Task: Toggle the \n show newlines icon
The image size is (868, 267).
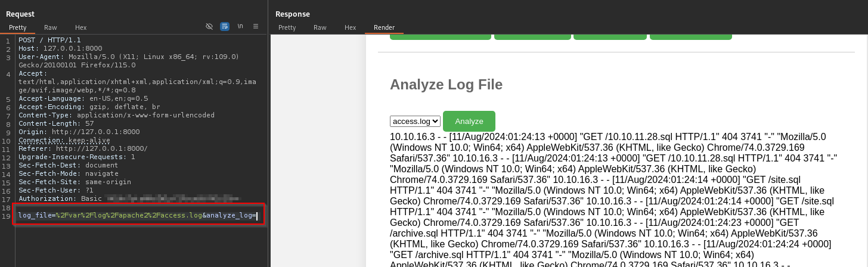Action: click(240, 27)
